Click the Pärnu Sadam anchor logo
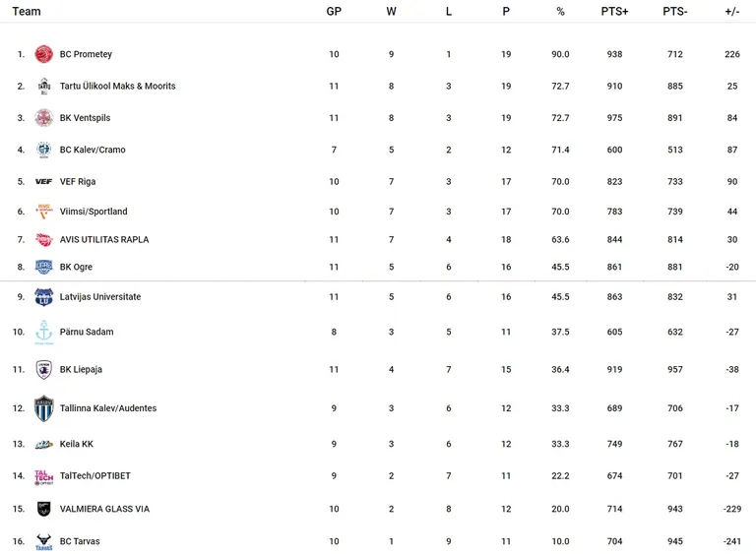The height and width of the screenshot is (554, 756). pyautogui.click(x=44, y=333)
